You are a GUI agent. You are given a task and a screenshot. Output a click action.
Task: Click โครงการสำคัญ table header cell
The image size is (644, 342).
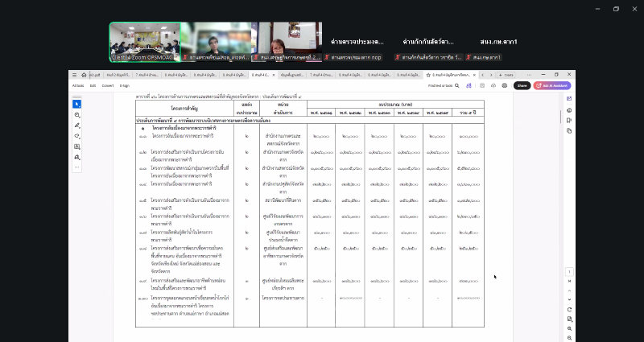pyautogui.click(x=184, y=109)
